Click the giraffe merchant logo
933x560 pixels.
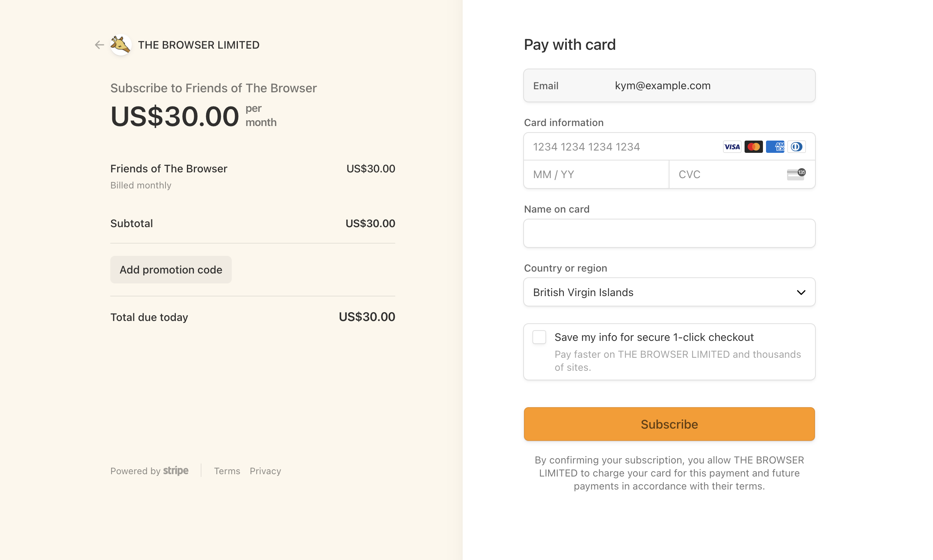(120, 44)
